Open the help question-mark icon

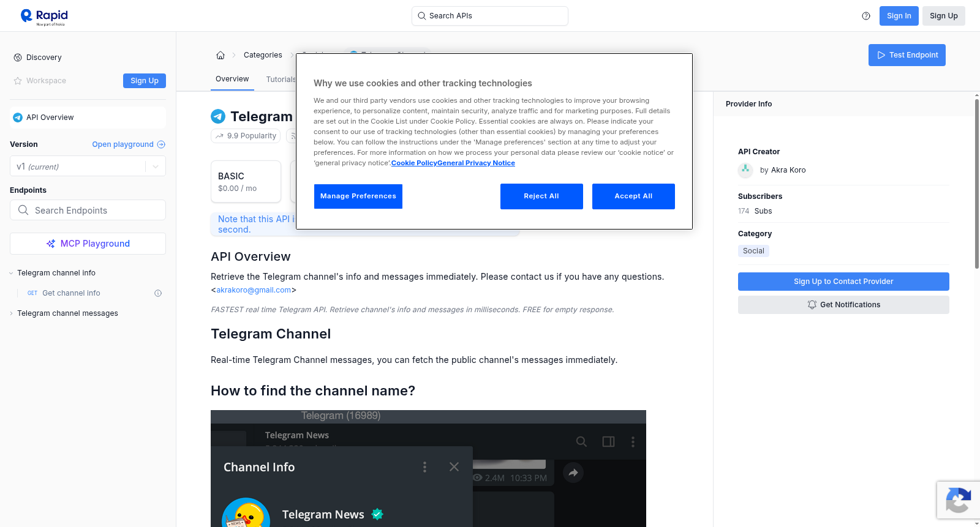(866, 16)
